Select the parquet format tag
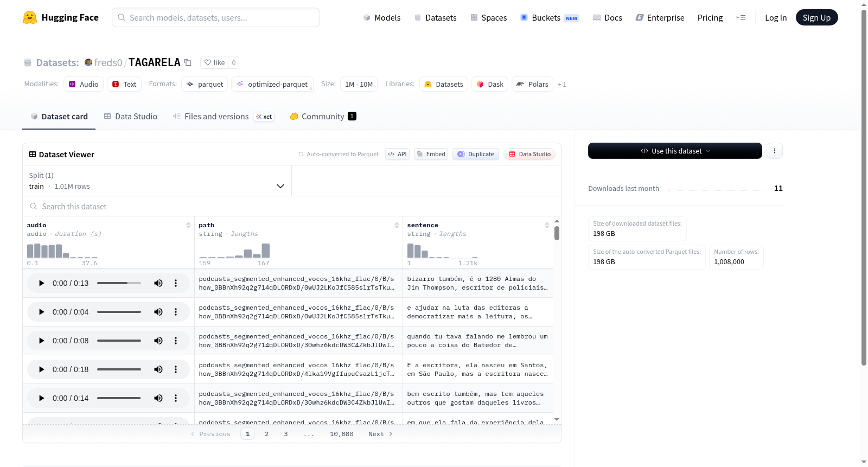 click(205, 84)
